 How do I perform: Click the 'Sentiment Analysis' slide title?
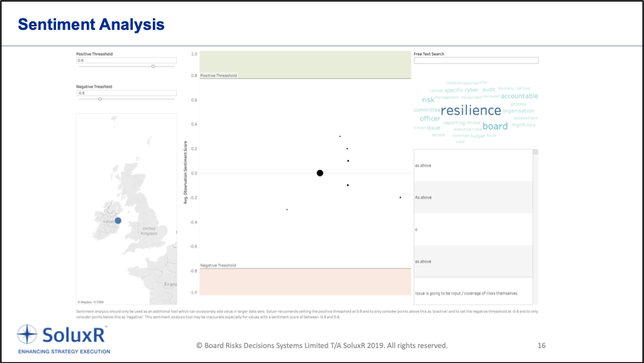(91, 25)
